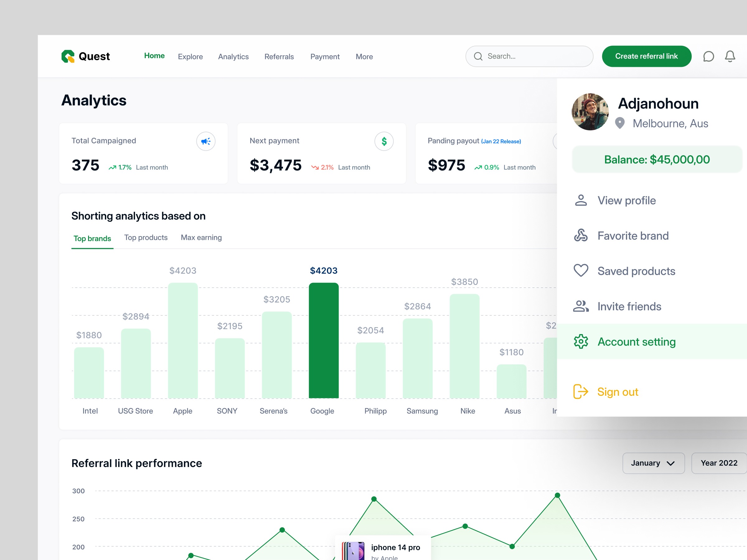Select the Asus bar in the chart
Image resolution: width=747 pixels, height=560 pixels.
[511, 381]
